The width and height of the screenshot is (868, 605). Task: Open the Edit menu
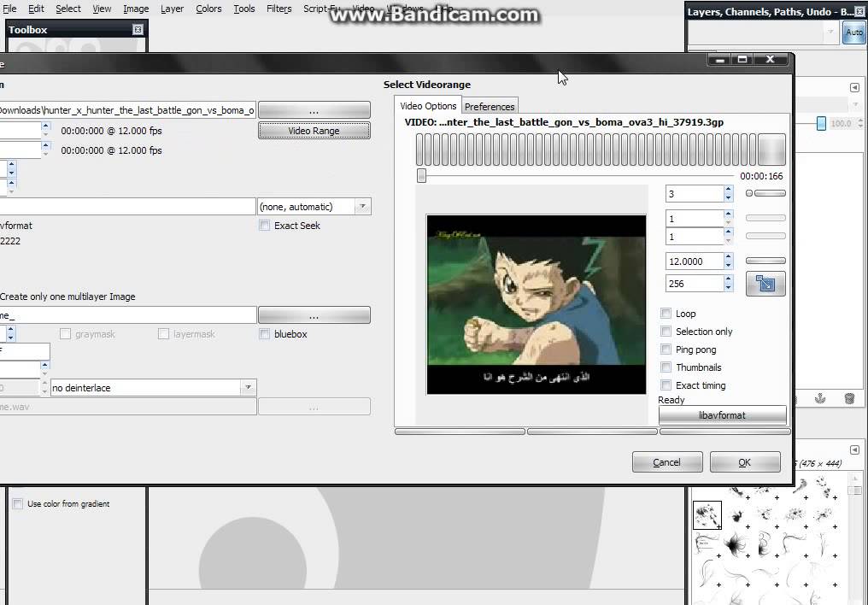click(36, 9)
